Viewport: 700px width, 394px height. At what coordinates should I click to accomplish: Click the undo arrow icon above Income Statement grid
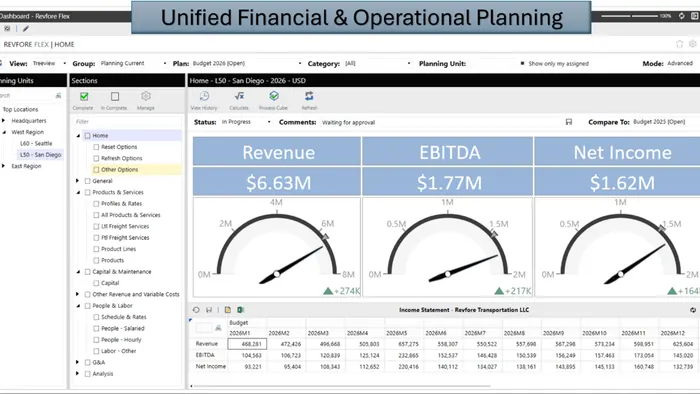point(196,310)
